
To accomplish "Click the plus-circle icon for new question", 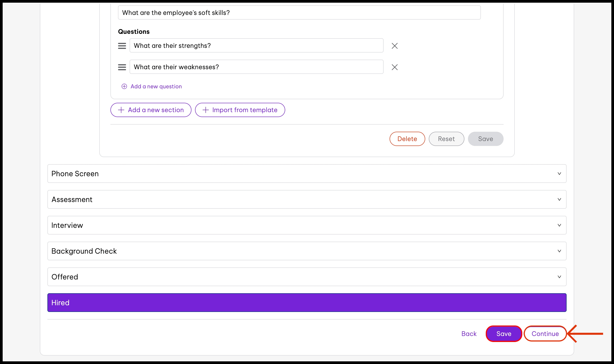I will [x=124, y=86].
